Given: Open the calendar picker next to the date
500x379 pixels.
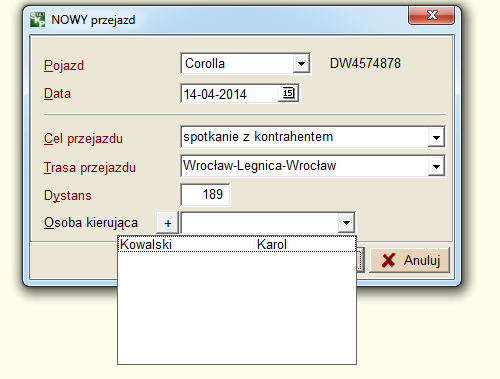Looking at the screenshot, I should (x=288, y=93).
